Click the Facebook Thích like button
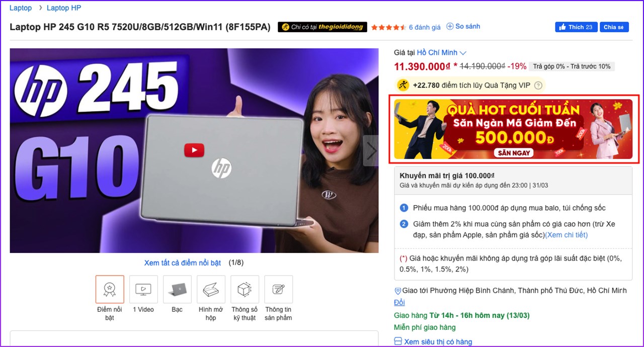Screen dimensions: 644x347 click(x=576, y=27)
